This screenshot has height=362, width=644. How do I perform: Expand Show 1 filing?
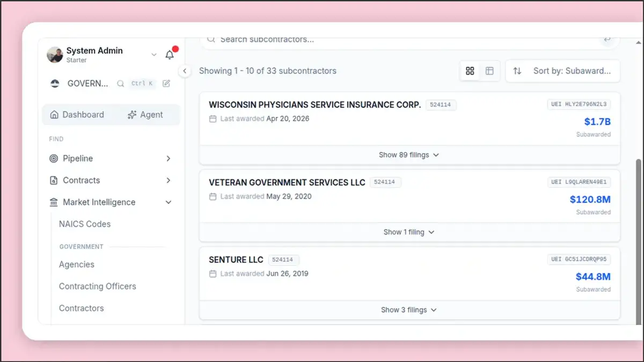[x=409, y=232]
